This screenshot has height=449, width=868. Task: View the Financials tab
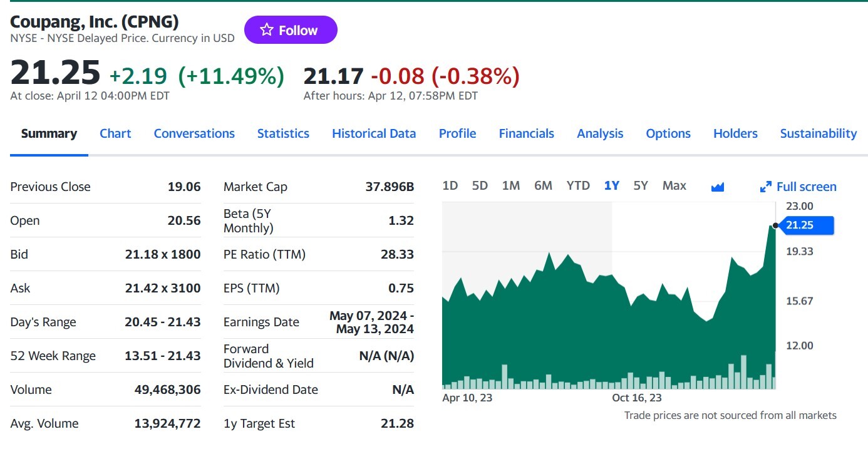526,133
